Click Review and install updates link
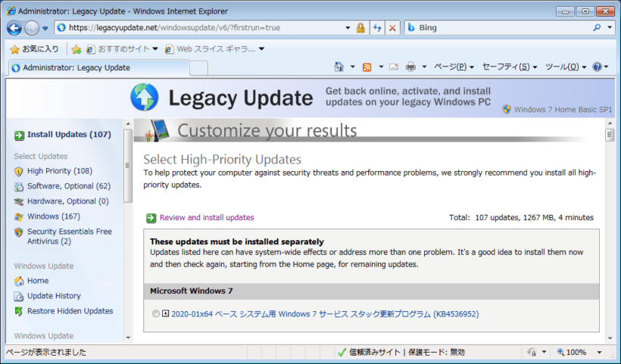Screen dimensions: 621x364 click(x=207, y=218)
